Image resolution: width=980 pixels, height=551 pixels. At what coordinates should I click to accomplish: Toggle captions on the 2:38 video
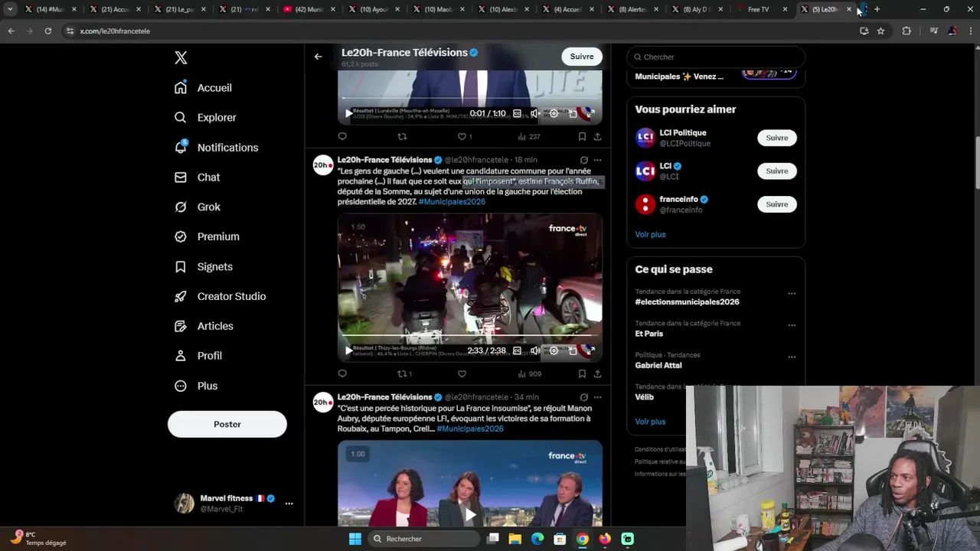point(517,350)
